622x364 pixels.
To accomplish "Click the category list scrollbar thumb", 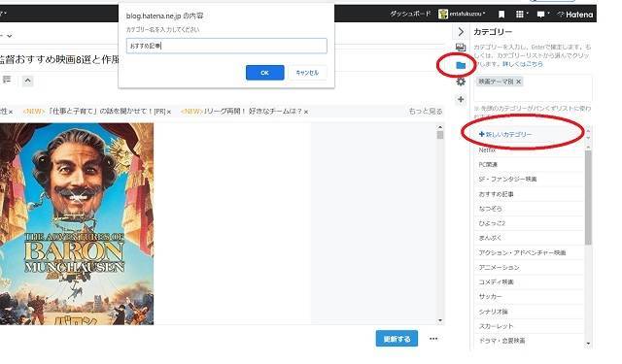I will pyautogui.click(x=588, y=197).
